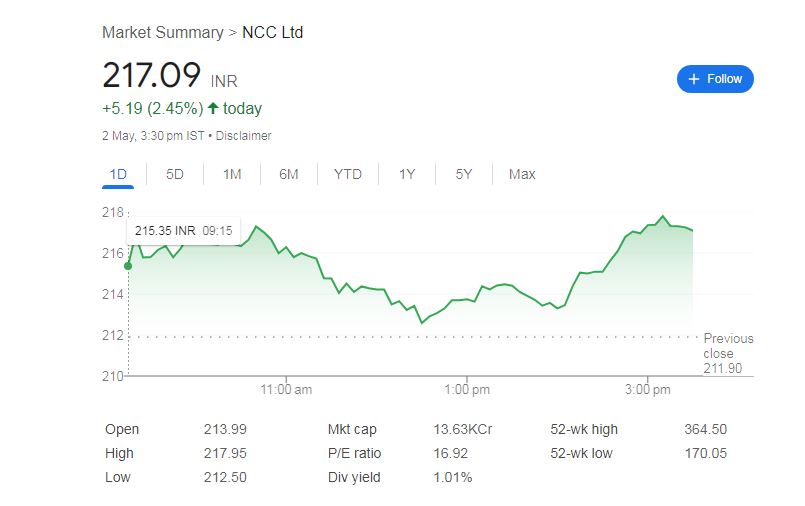Click the Previous close 211.90 label
Viewport: 805px width, 506px height.
coord(728,353)
